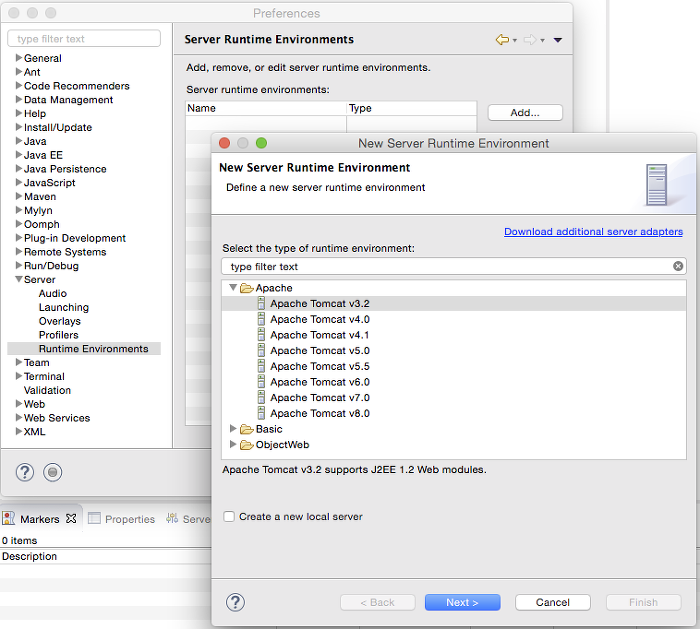Click the Basic folder icon
Image resolution: width=700 pixels, height=629 pixels.
(246, 429)
